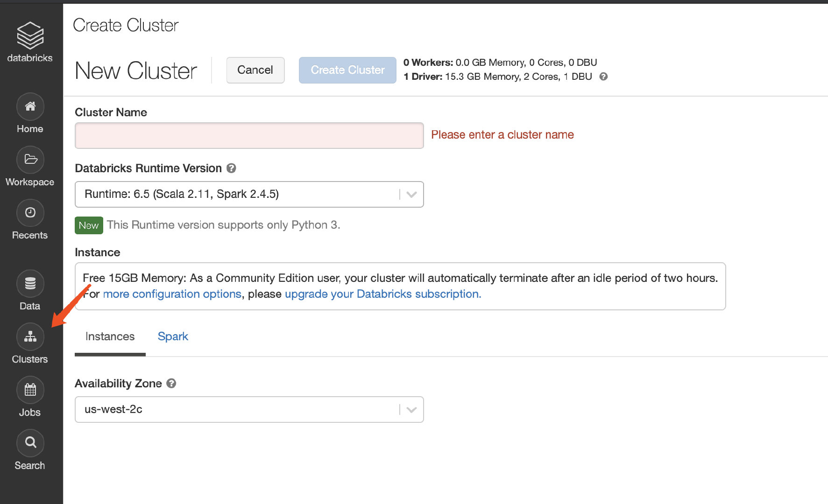The image size is (828, 504).
Task: Expand the Availability Zone chevron arrow
Action: (411, 410)
